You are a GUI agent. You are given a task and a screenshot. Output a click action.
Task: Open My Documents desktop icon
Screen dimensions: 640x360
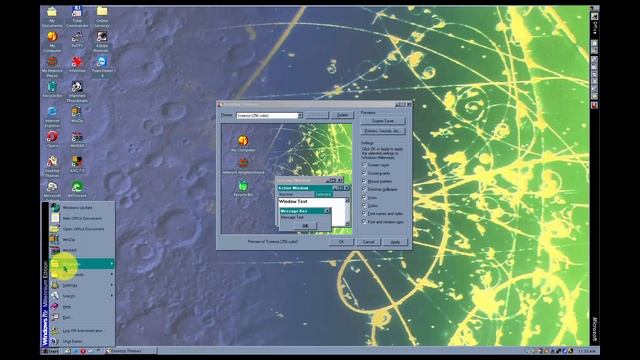click(52, 17)
